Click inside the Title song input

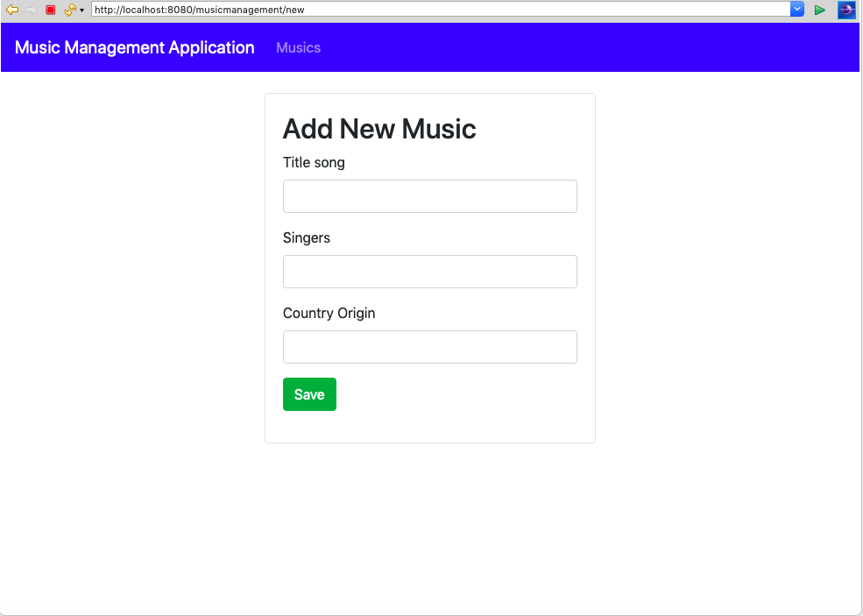coord(429,195)
